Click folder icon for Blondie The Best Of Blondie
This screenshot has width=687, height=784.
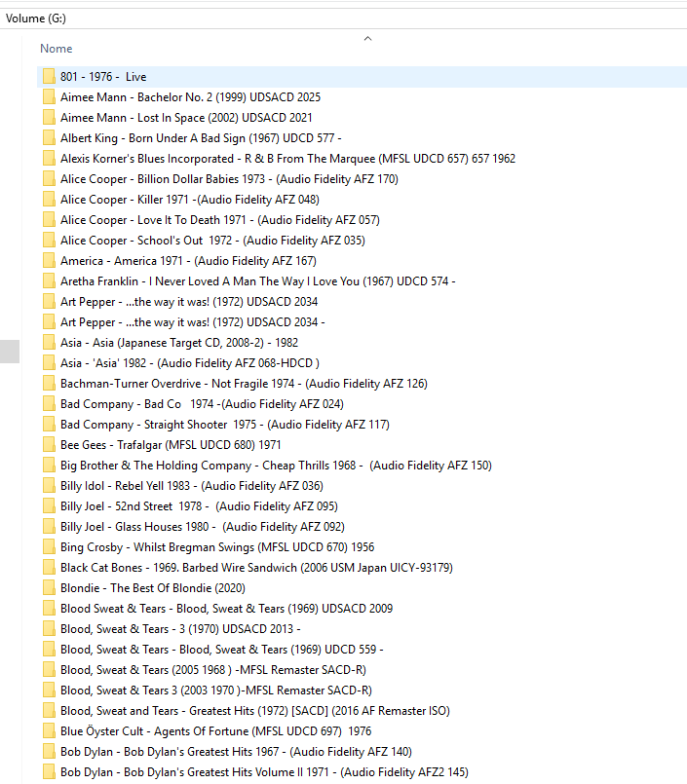(x=49, y=588)
